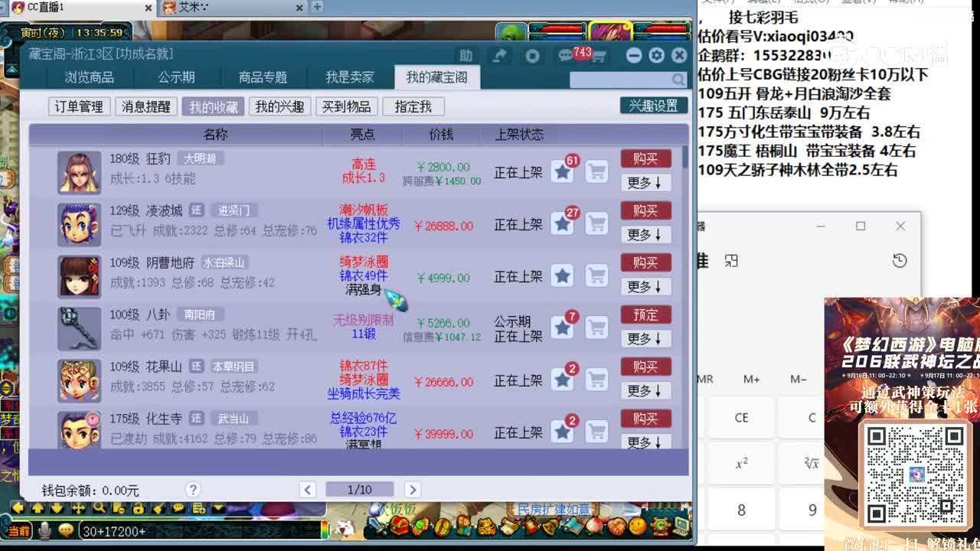Click the sword icon in game bottom bar
Viewport: 980px width, 551px height.
[x=377, y=527]
